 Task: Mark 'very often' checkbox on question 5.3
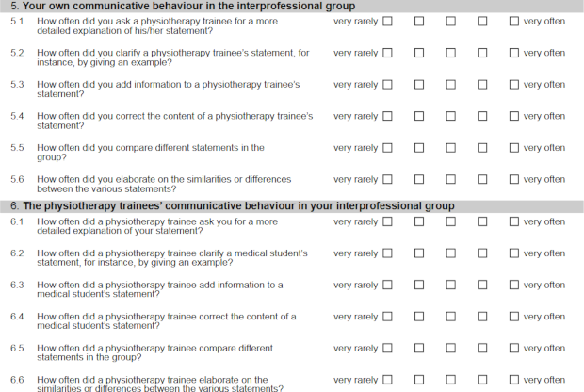(514, 85)
